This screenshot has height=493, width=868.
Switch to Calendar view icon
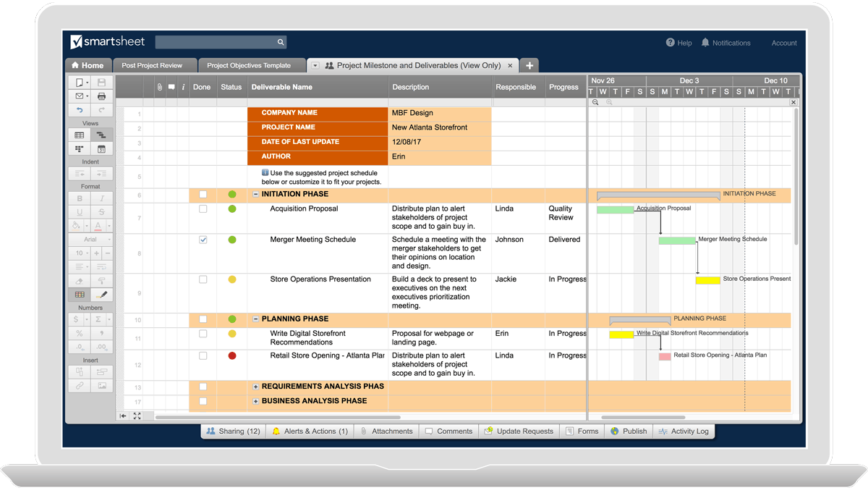click(101, 149)
